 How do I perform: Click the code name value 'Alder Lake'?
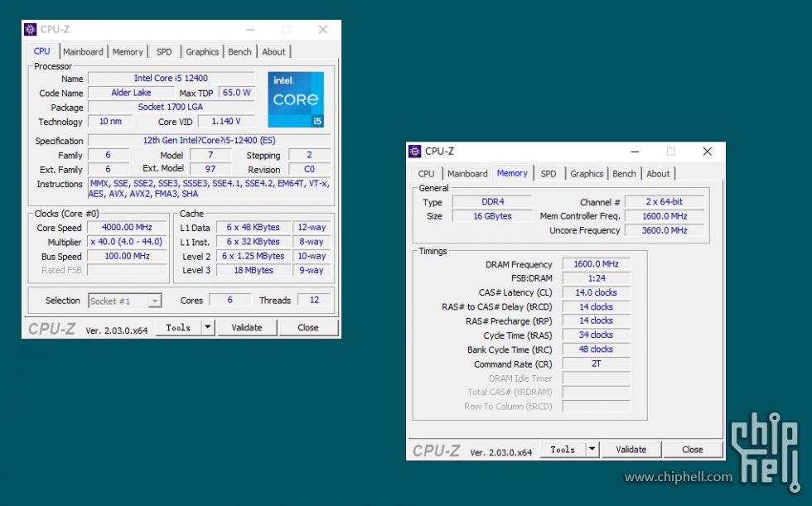131,93
